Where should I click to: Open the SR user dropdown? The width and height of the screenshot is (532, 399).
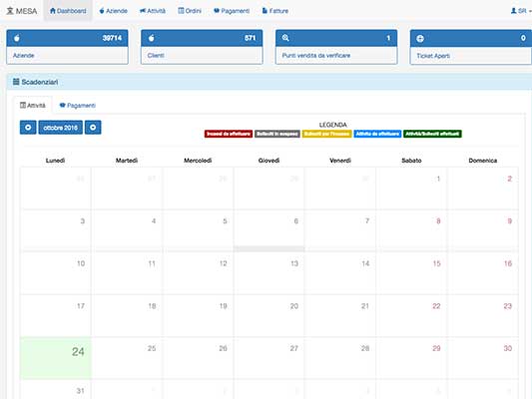[521, 11]
